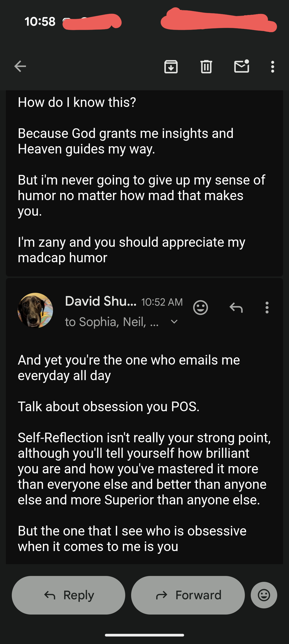
Task: Tap the 'How do I know this?' message
Action: 77,102
